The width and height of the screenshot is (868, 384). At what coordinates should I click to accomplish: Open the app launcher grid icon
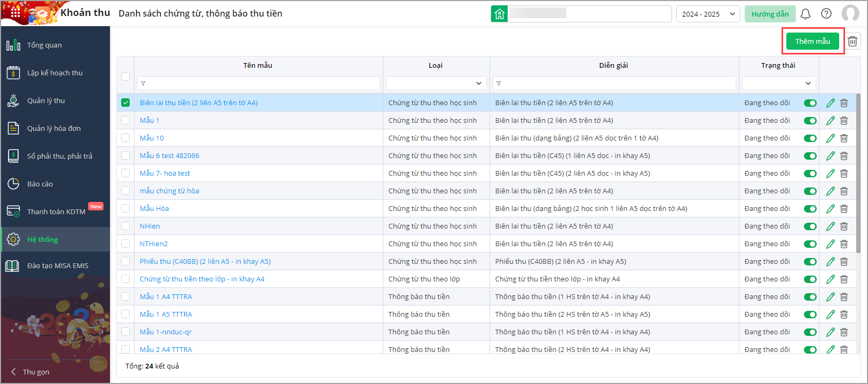tap(15, 13)
